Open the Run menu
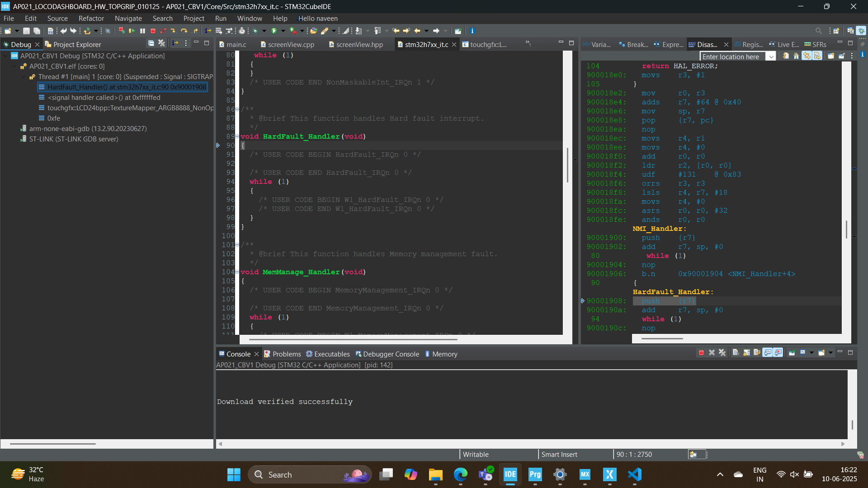868x488 pixels. coord(221,19)
